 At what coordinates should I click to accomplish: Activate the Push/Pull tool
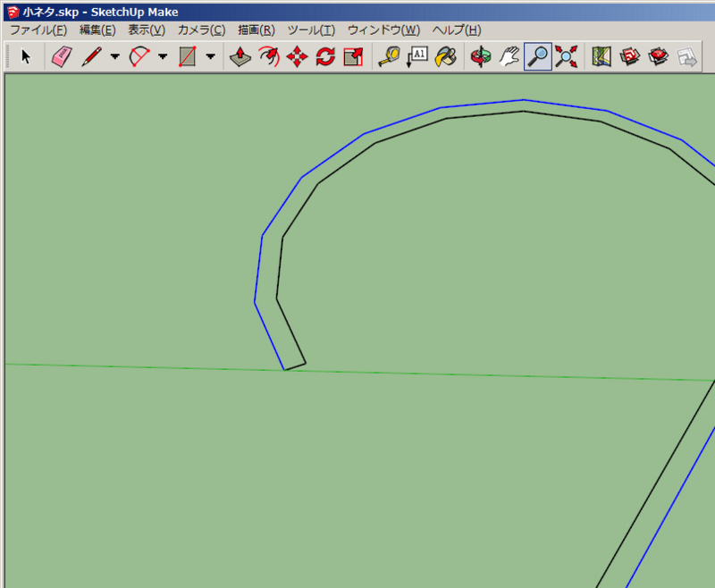point(240,56)
